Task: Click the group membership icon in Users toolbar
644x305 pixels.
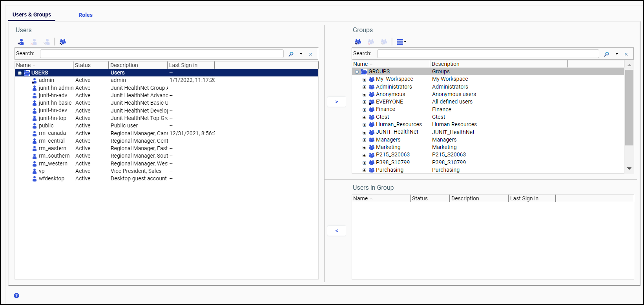Action: pos(63,42)
